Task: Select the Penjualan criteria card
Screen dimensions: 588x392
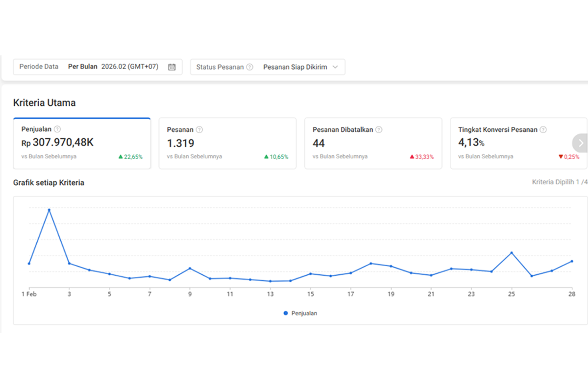Action: click(x=82, y=144)
